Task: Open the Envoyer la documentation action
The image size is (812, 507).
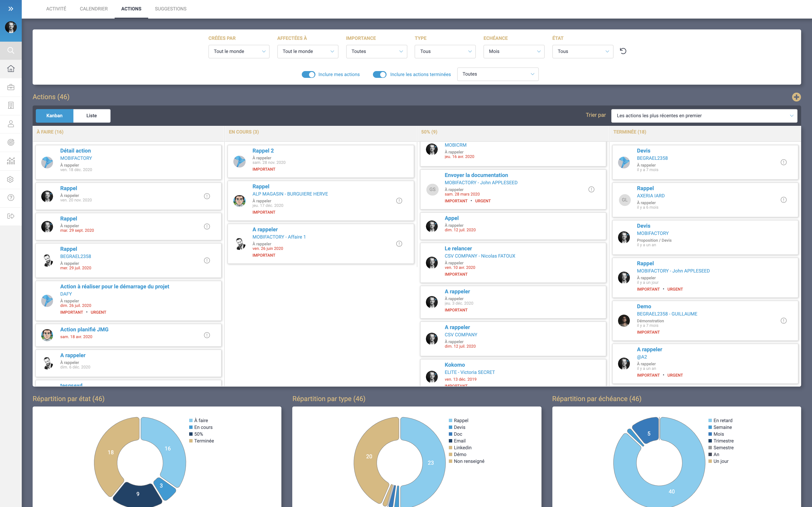Action: point(476,175)
